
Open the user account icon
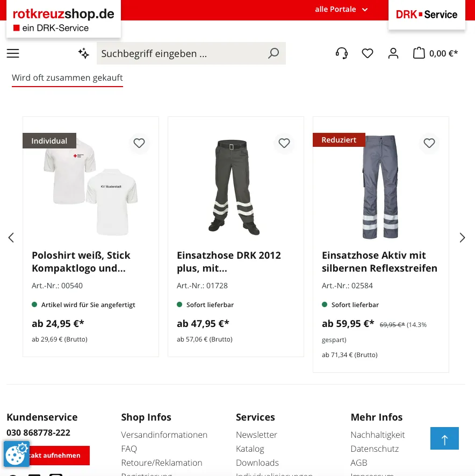click(x=393, y=53)
